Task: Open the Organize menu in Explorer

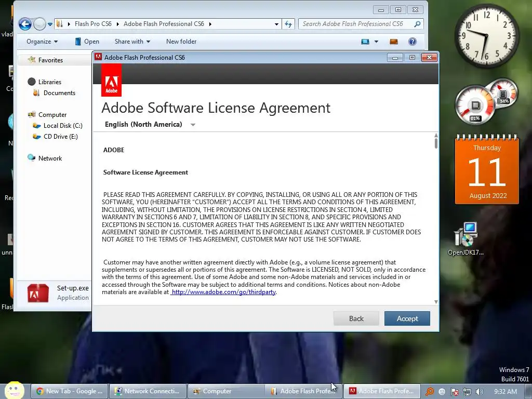Action: (x=42, y=42)
